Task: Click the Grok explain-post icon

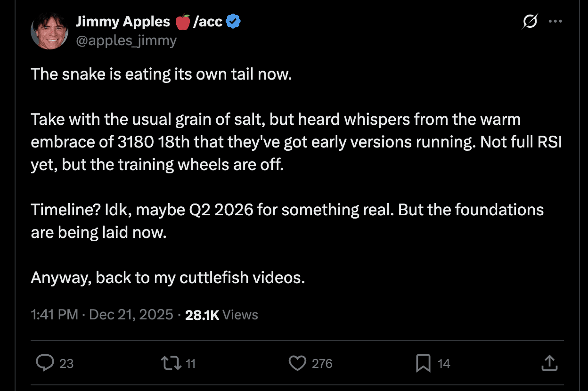Action: coord(530,22)
